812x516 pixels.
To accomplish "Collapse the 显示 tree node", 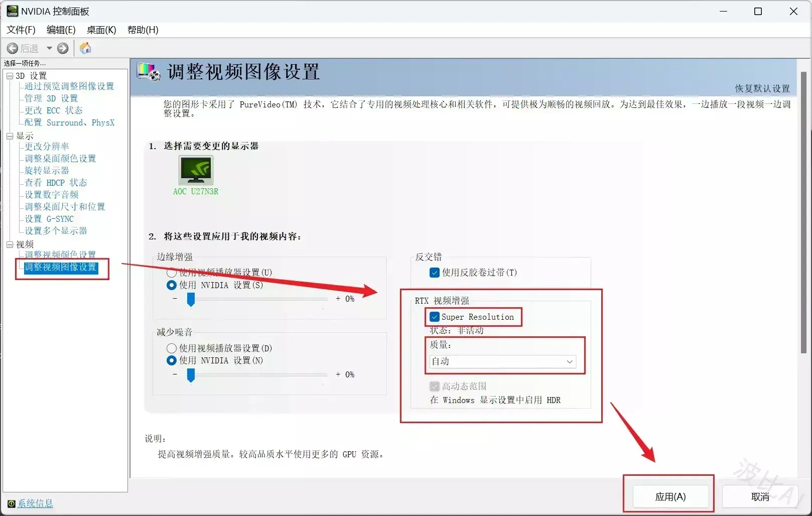I will (10, 136).
